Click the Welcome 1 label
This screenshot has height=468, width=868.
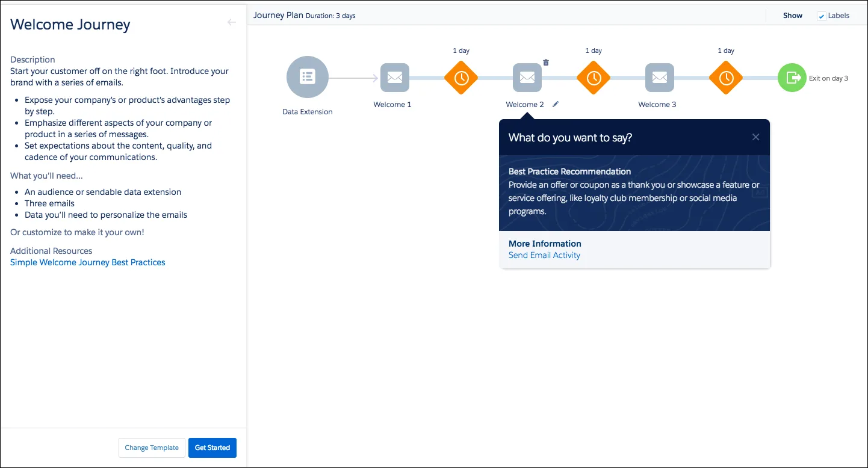pos(392,105)
